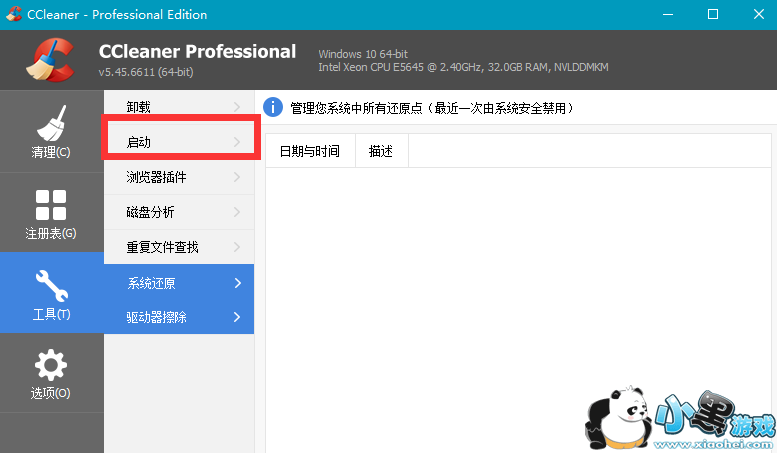Click chevron next to 系统还原
This screenshot has height=453, width=777.
click(237, 283)
